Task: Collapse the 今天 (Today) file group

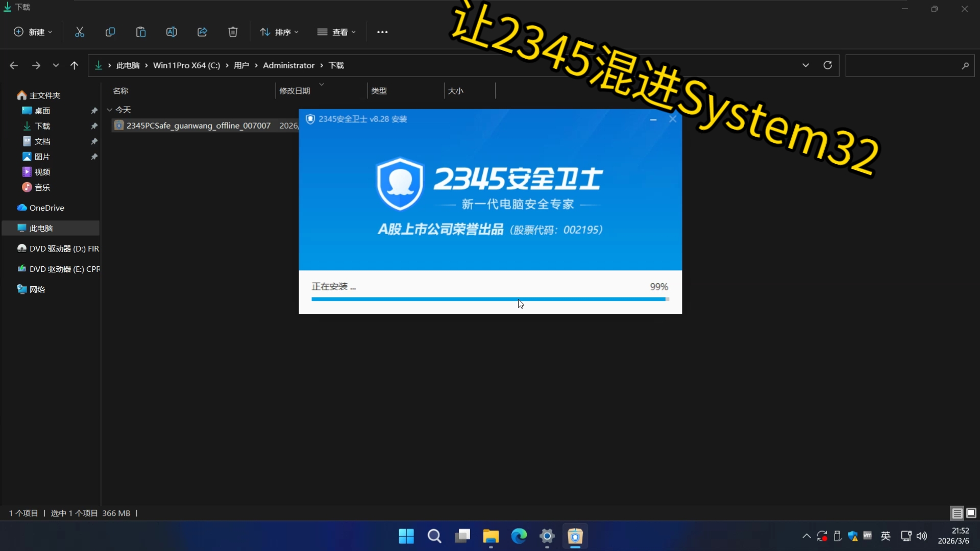Action: (110, 110)
